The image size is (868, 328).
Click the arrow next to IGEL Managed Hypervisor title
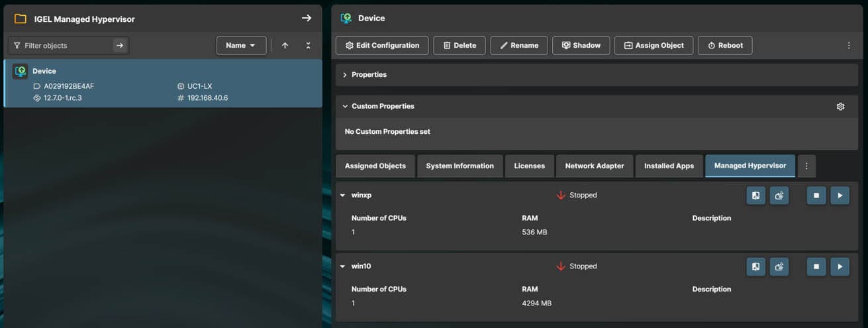(x=307, y=18)
